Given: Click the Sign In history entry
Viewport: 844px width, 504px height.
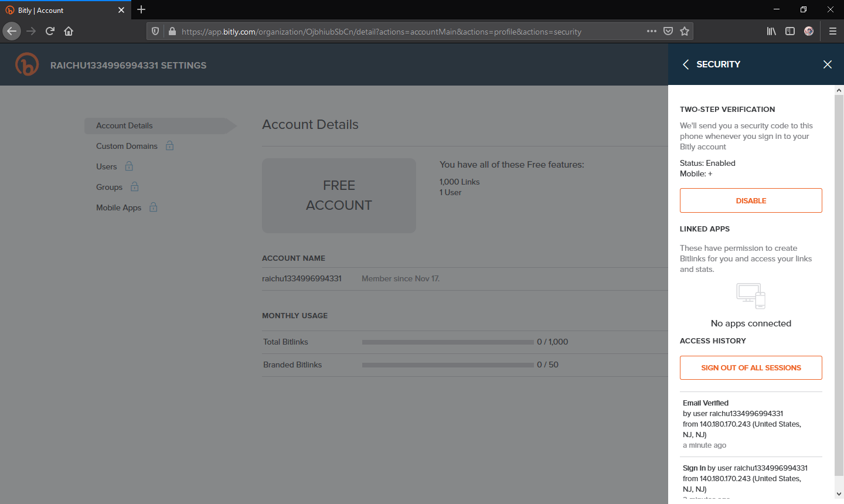Looking at the screenshot, I should click(751, 479).
